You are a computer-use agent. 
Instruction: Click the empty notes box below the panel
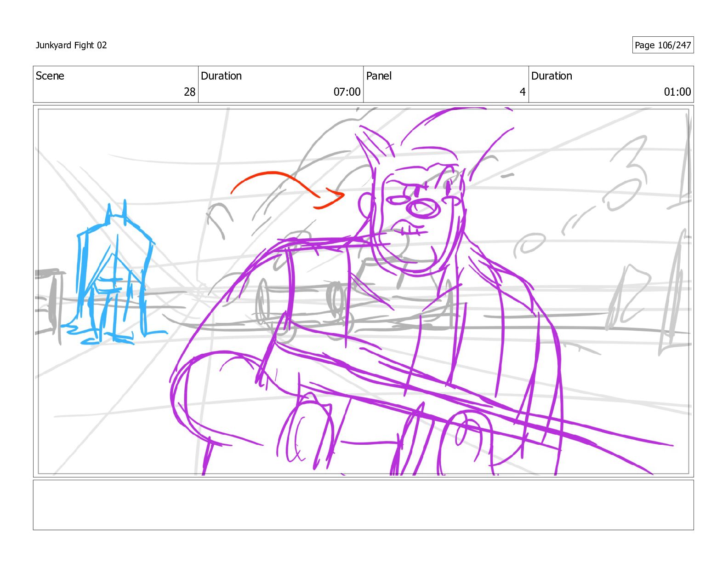[x=363, y=505]
